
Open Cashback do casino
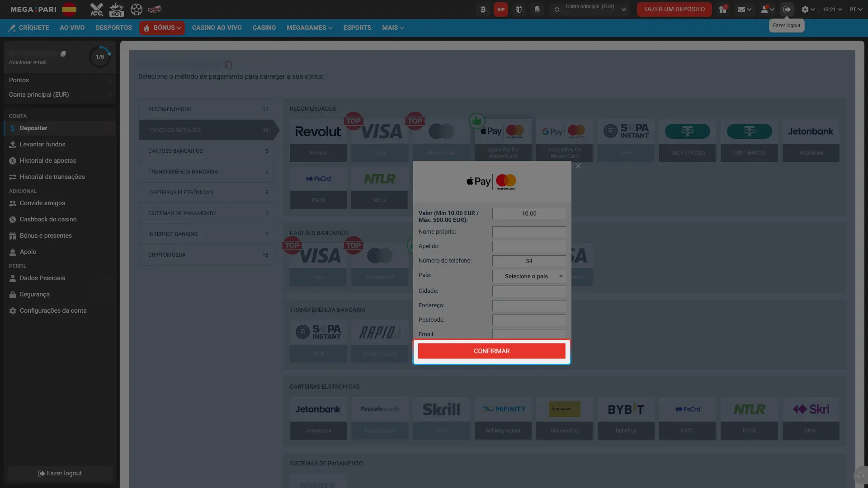pos(60,220)
